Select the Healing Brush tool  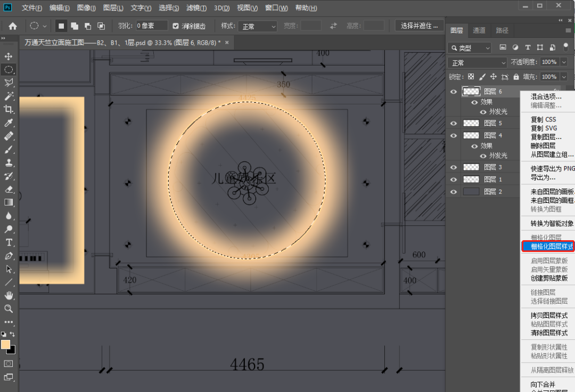click(9, 136)
